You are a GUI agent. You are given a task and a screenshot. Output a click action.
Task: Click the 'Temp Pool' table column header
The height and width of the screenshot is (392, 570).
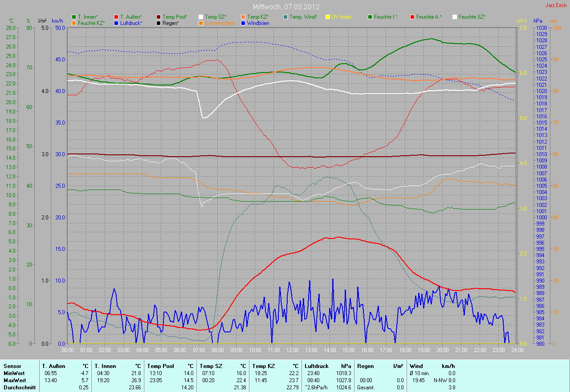(160, 366)
